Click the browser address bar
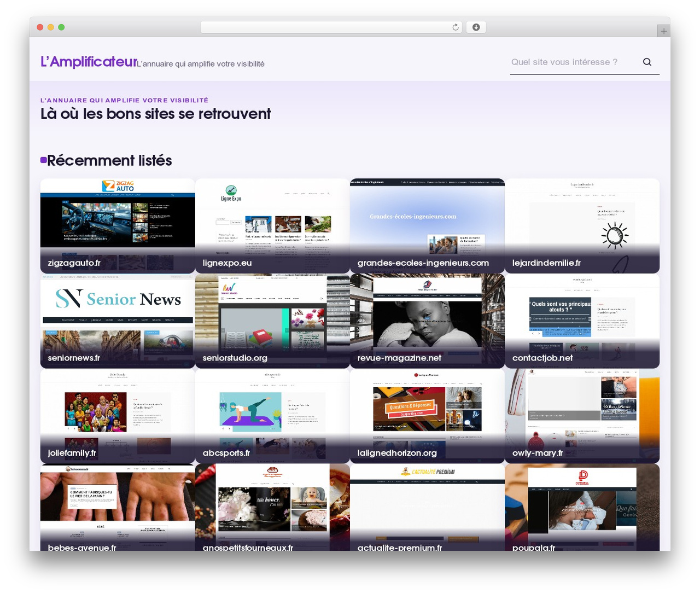This screenshot has height=593, width=700. click(331, 27)
